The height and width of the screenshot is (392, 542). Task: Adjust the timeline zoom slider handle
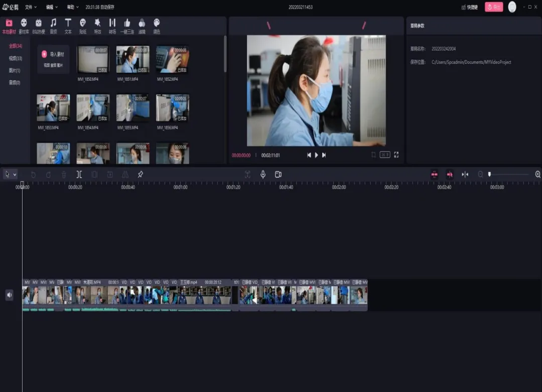(489, 175)
